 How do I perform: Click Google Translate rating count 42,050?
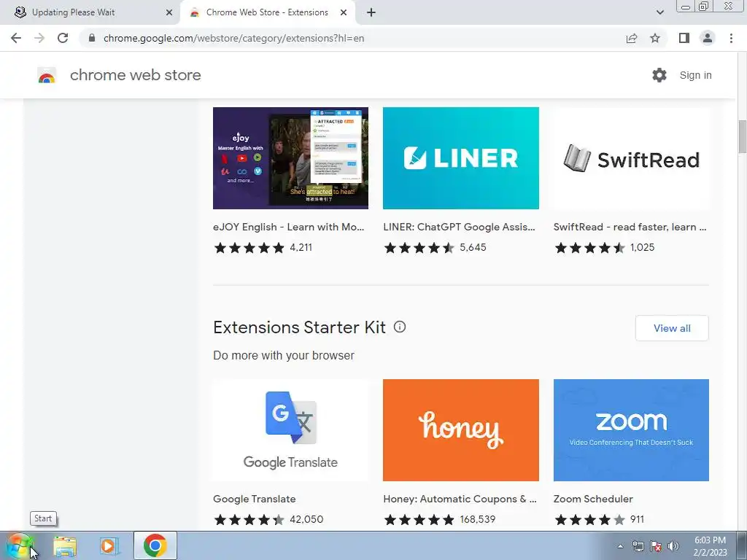(306, 519)
